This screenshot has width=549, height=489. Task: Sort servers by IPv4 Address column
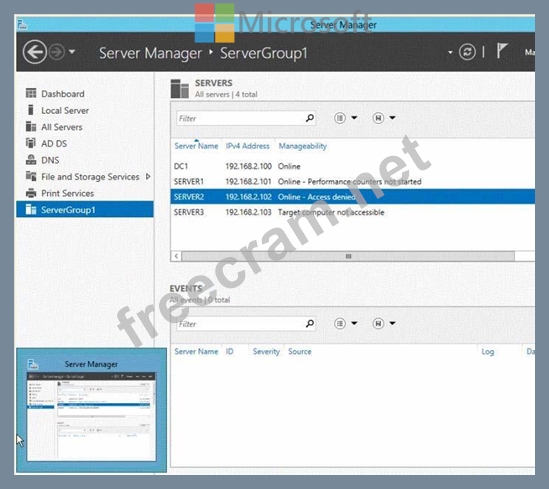click(248, 146)
